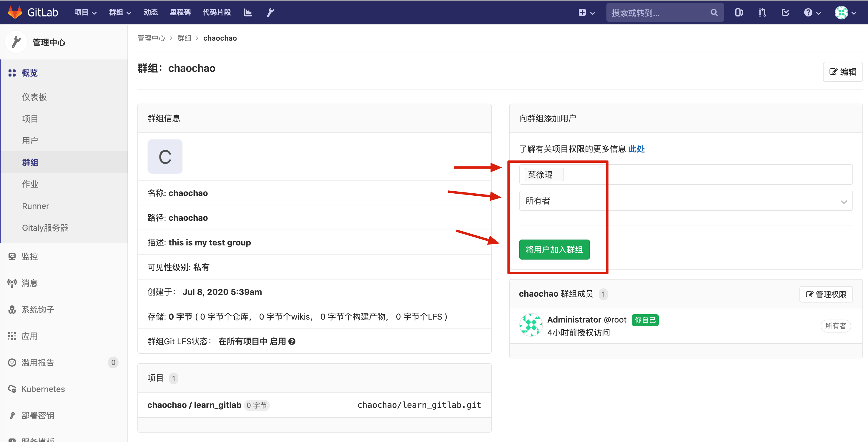The image size is (868, 442).
Task: Expand the new item plus dropdown
Action: (x=587, y=12)
